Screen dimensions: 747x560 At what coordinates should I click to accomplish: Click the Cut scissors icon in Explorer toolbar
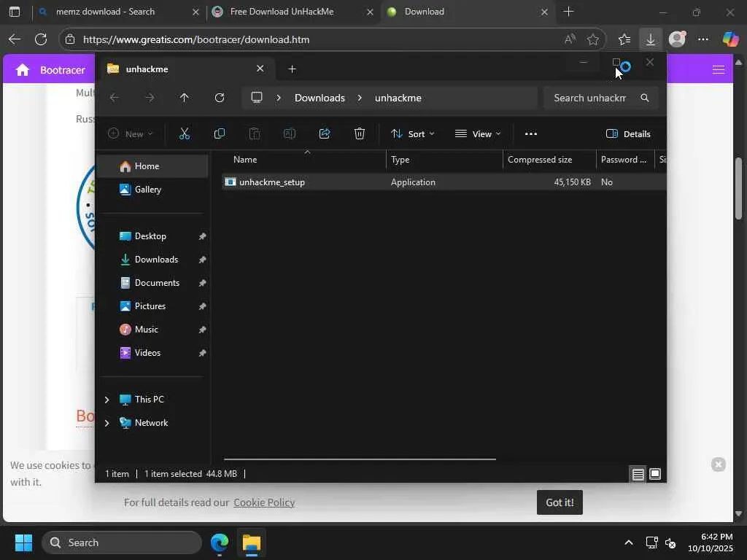pos(185,134)
